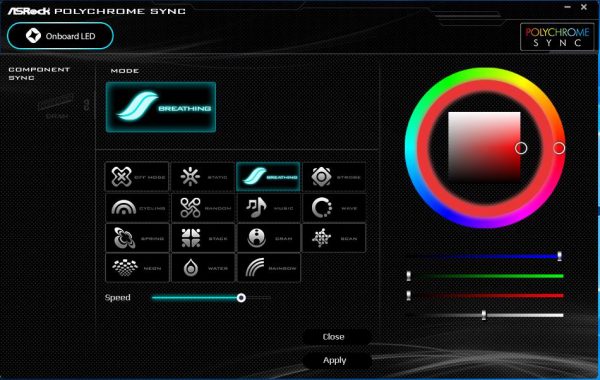Click inside the red saturation square
The image size is (600, 380).
(x=484, y=147)
